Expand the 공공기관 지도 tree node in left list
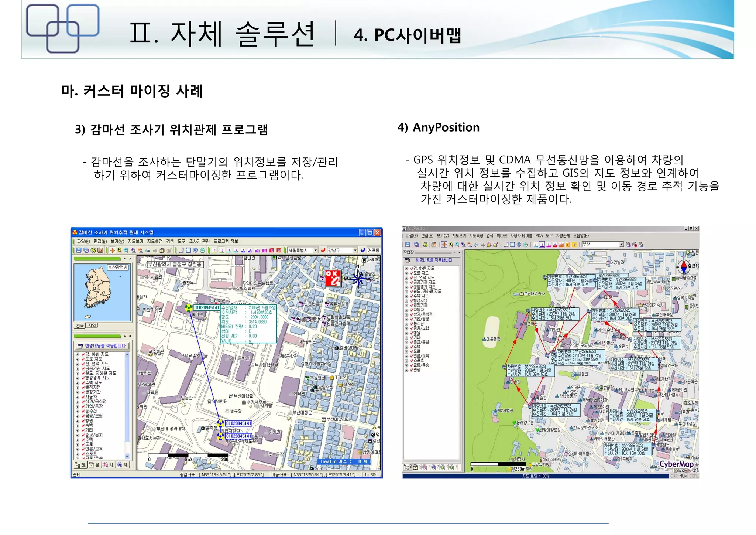Screen dimensions: 756x535 [78, 368]
